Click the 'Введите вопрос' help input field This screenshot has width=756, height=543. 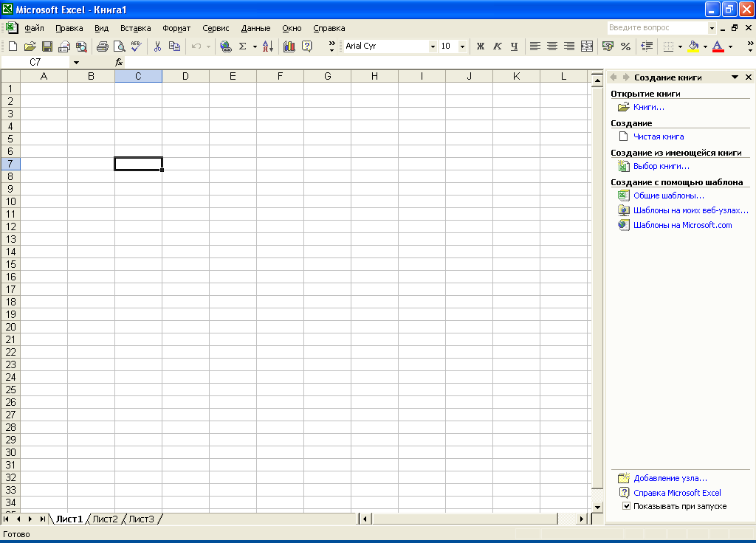tap(658, 28)
